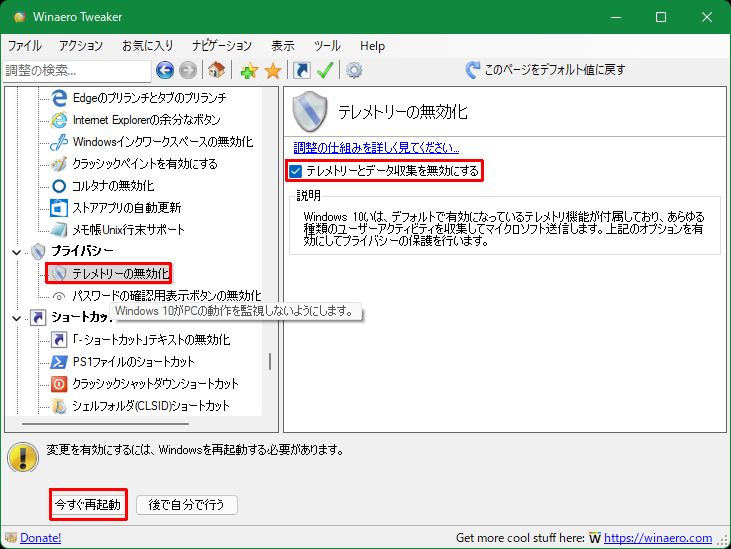Screen dimensions: 731x549
Task: Click このページをデフォルト値に戻す text button
Action: point(555,70)
